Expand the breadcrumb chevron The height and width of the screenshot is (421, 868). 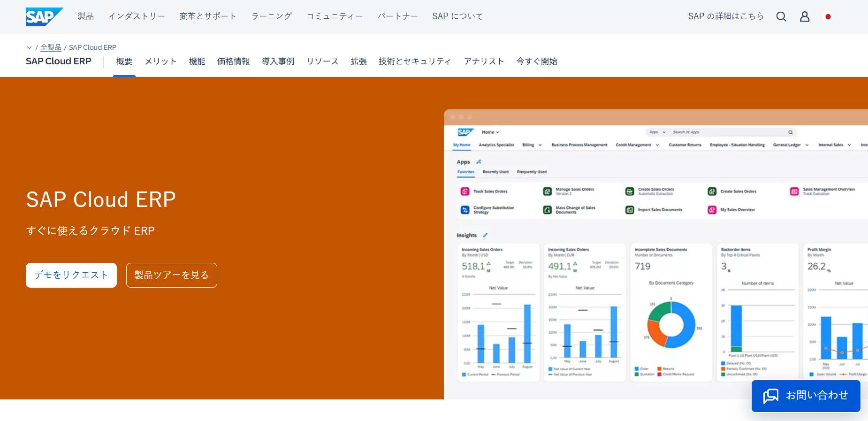[x=29, y=47]
